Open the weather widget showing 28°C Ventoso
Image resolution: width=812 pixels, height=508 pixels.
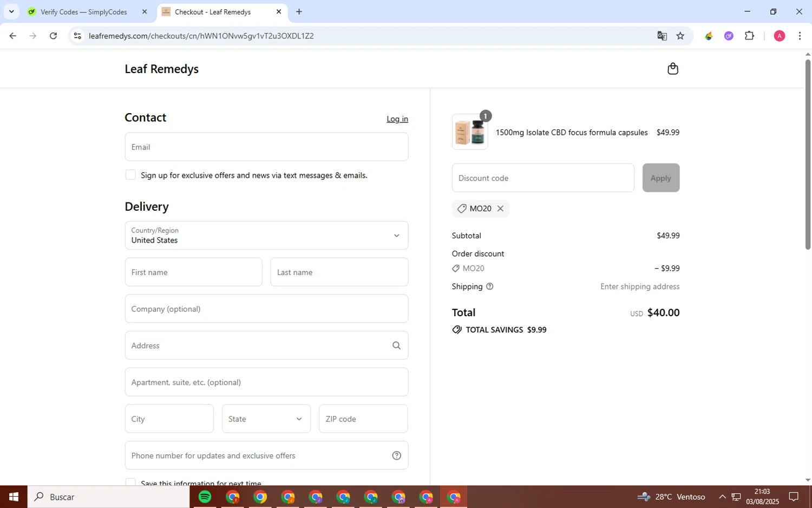click(x=671, y=497)
